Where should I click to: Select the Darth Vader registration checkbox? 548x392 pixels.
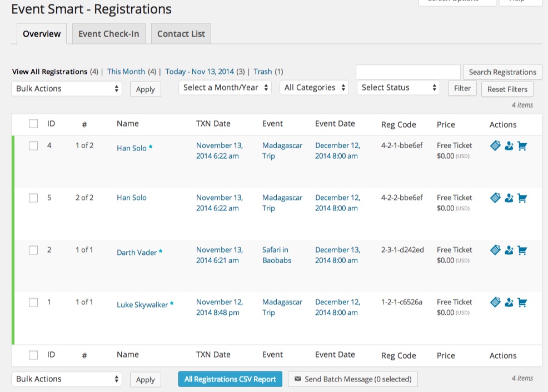(33, 250)
